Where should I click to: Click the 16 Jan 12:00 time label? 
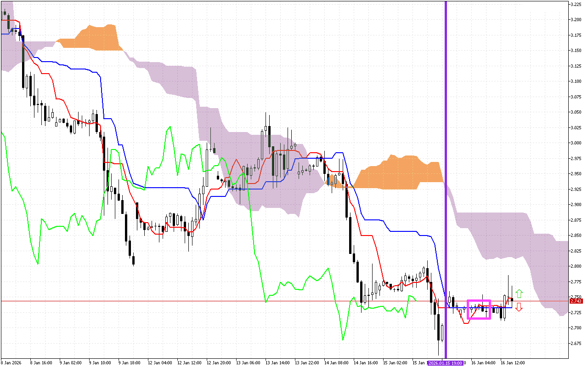[x=513, y=362]
